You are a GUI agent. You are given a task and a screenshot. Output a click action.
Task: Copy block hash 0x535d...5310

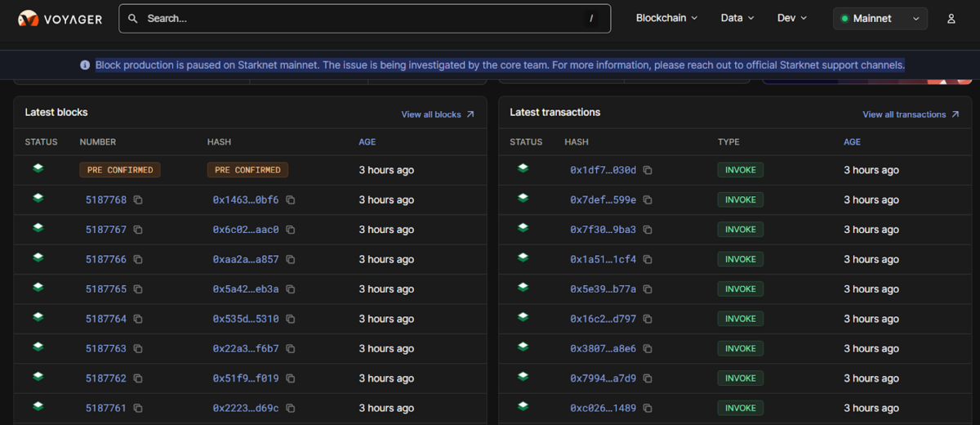click(x=290, y=319)
